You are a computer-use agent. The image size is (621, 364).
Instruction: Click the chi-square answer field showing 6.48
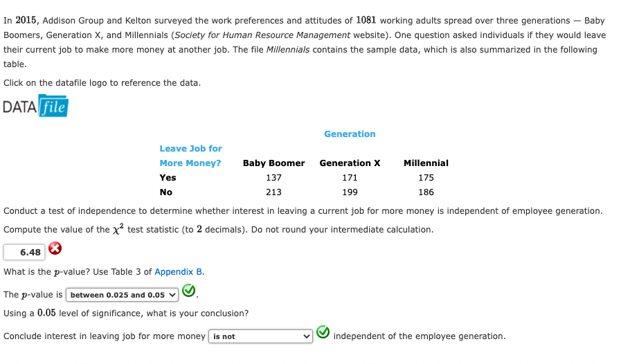click(24, 253)
